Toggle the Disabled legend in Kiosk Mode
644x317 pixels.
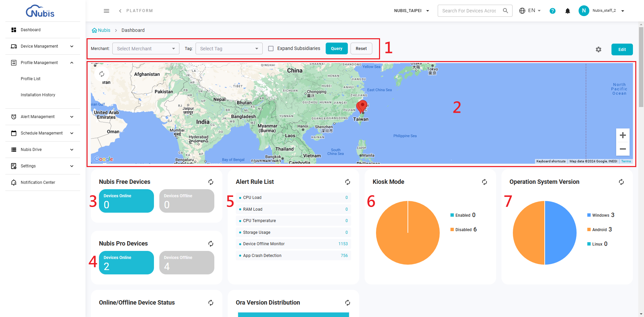(464, 229)
